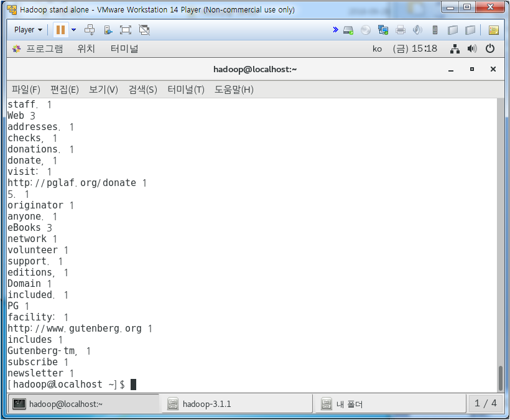
Task: Click the 'Web 3' output line
Action: coord(21,116)
